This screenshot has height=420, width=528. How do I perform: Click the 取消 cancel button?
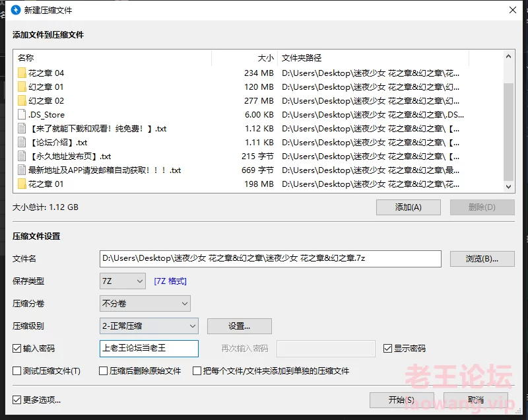tap(475, 400)
